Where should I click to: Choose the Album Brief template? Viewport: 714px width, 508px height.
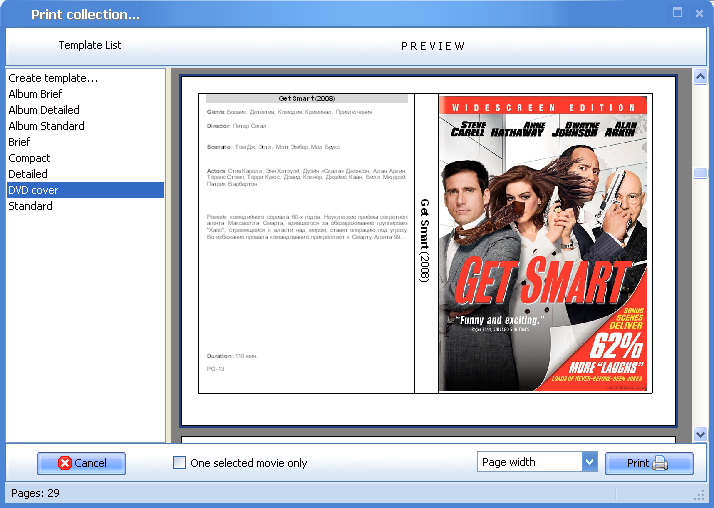[85, 94]
